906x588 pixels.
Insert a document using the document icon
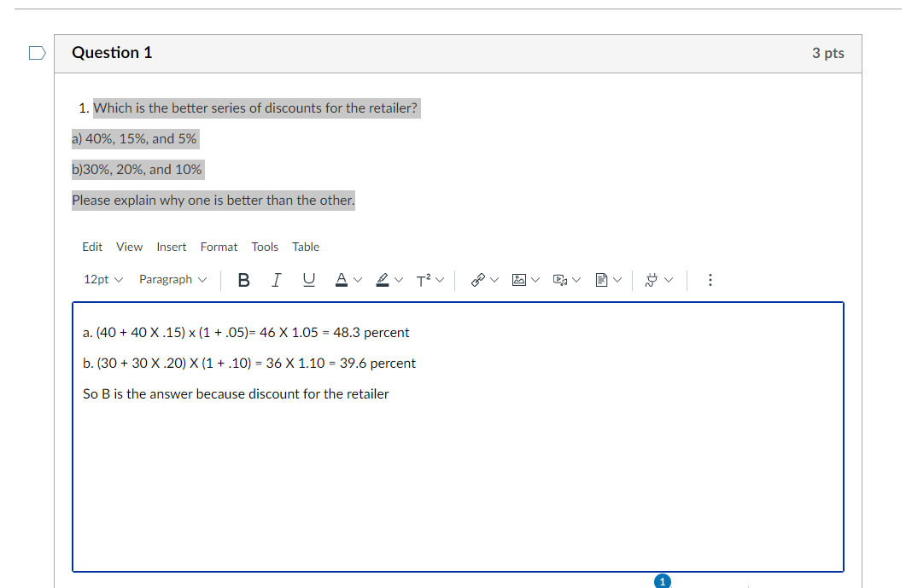601,280
